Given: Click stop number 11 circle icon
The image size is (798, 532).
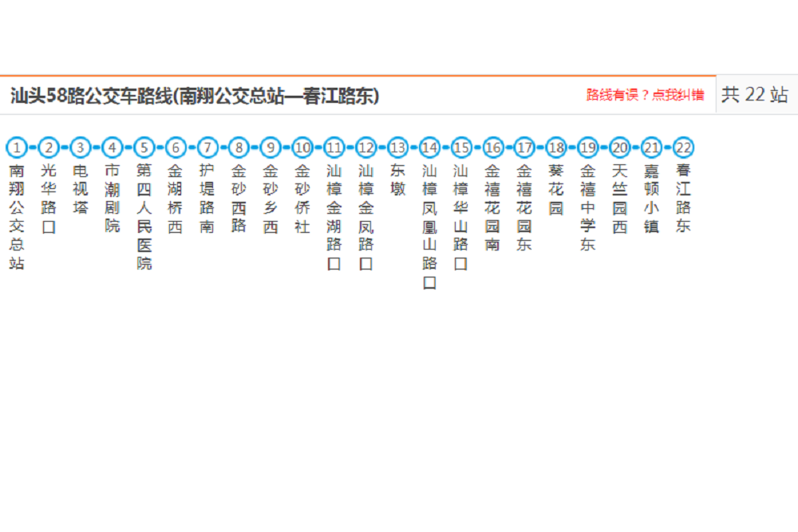Looking at the screenshot, I should [x=334, y=148].
